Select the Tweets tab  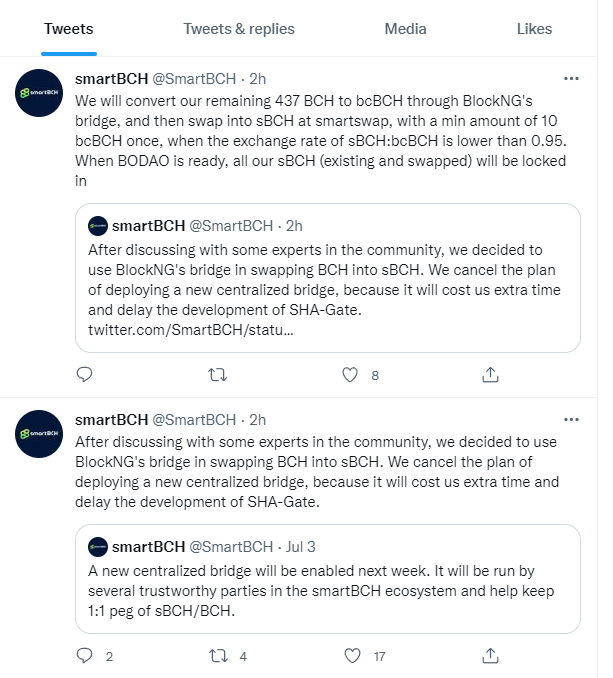[69, 29]
